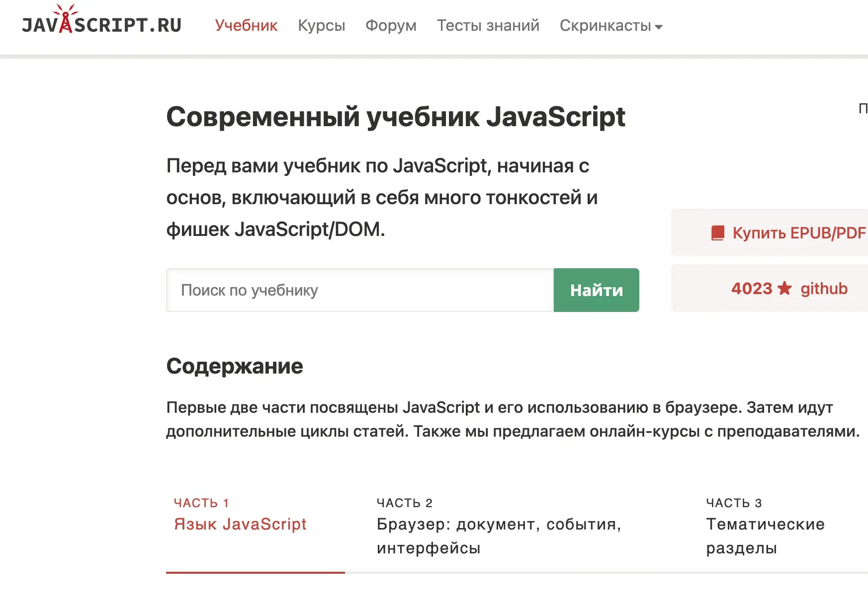Open the github link

pyautogui.click(x=824, y=289)
